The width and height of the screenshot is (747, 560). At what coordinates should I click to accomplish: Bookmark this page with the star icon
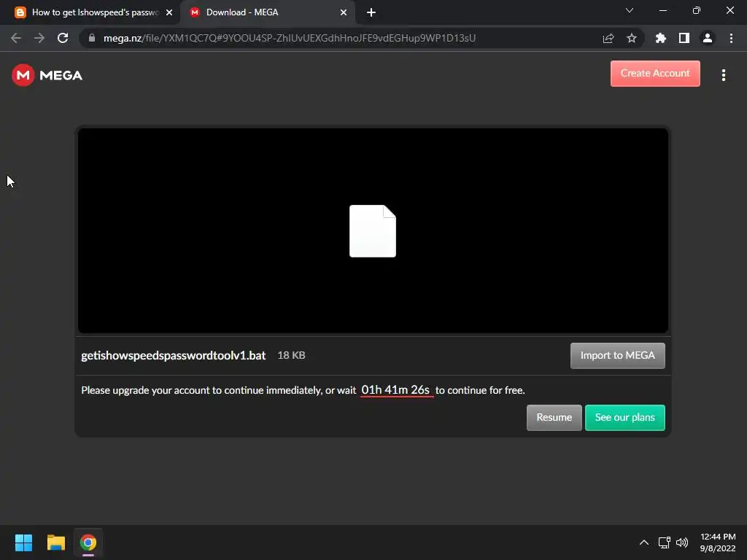(x=632, y=38)
